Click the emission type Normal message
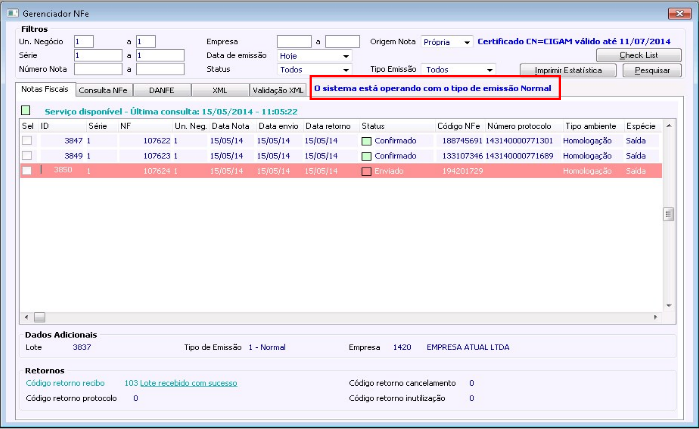This screenshot has width=699, height=429. pyautogui.click(x=433, y=88)
